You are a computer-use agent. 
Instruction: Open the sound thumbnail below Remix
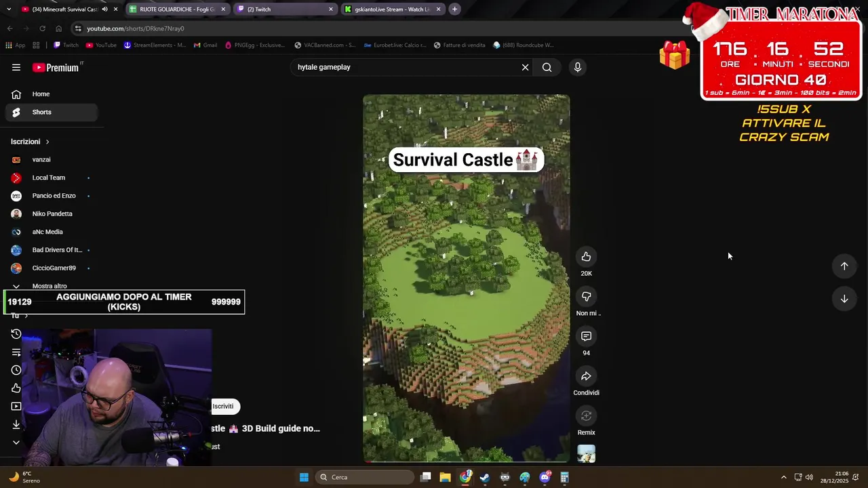tap(586, 453)
